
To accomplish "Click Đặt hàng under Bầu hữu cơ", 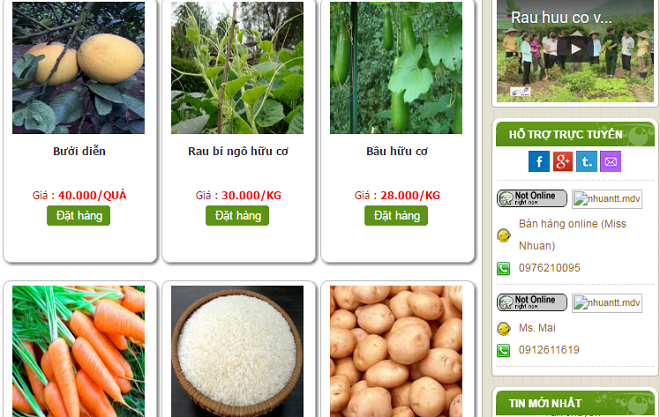I will [396, 216].
